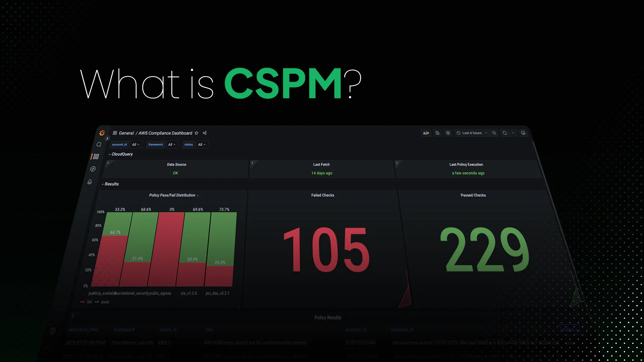Share the dashboard using the share icon
Screen dimensions: 644x362
[205, 133]
